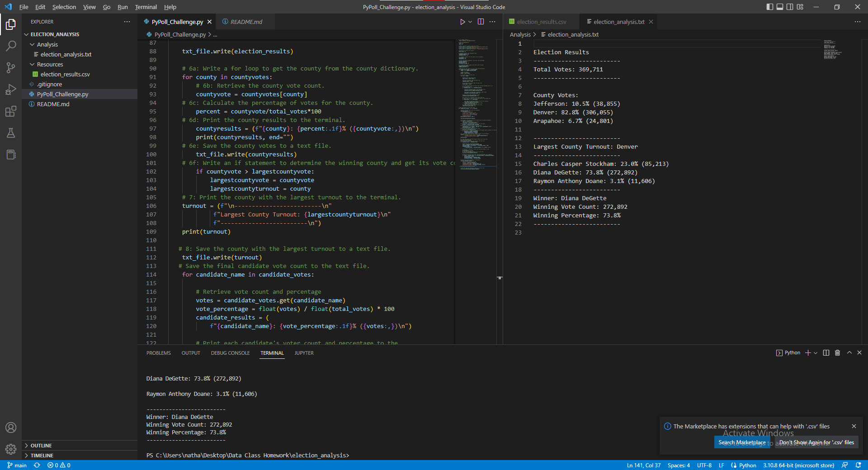Open the Testing flask view
The height and width of the screenshot is (470, 868).
(x=11, y=133)
